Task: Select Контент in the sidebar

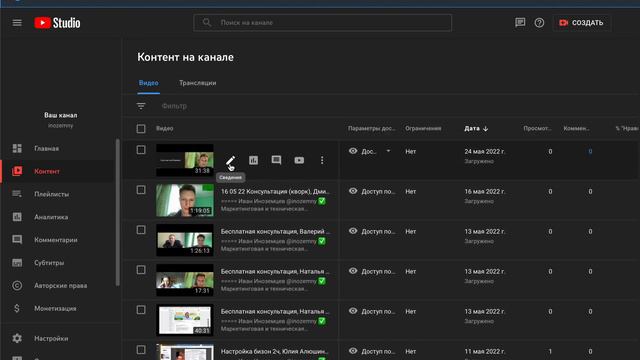Action: point(47,171)
